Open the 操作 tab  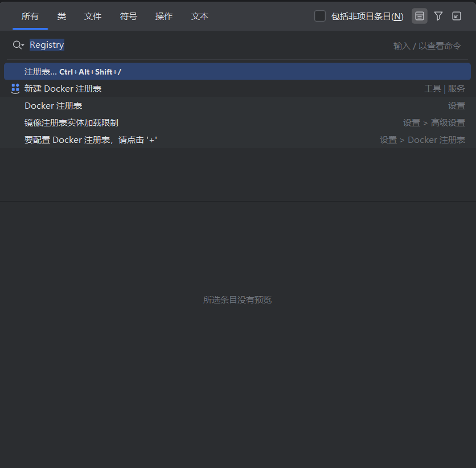click(163, 17)
